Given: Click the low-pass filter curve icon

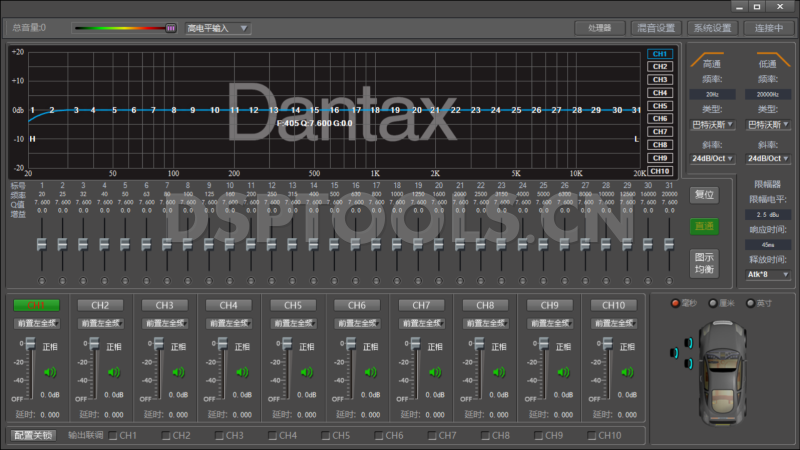Looking at the screenshot, I should pyautogui.click(x=773, y=59).
